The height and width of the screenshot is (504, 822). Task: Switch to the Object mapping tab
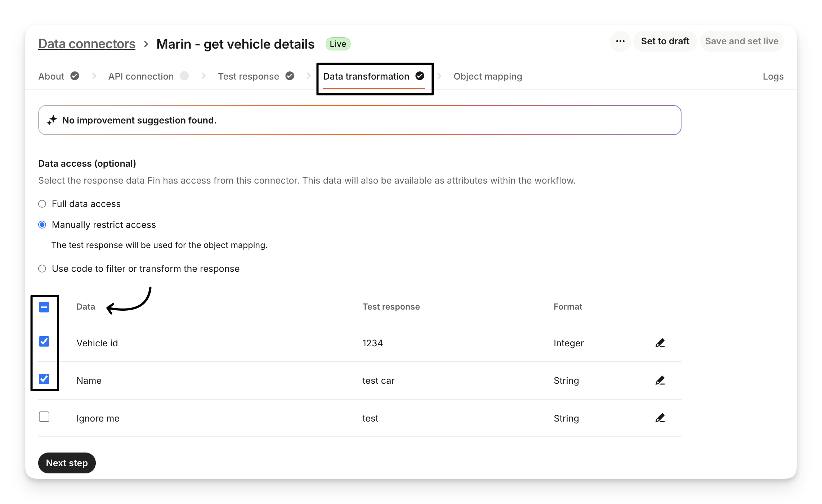(488, 76)
